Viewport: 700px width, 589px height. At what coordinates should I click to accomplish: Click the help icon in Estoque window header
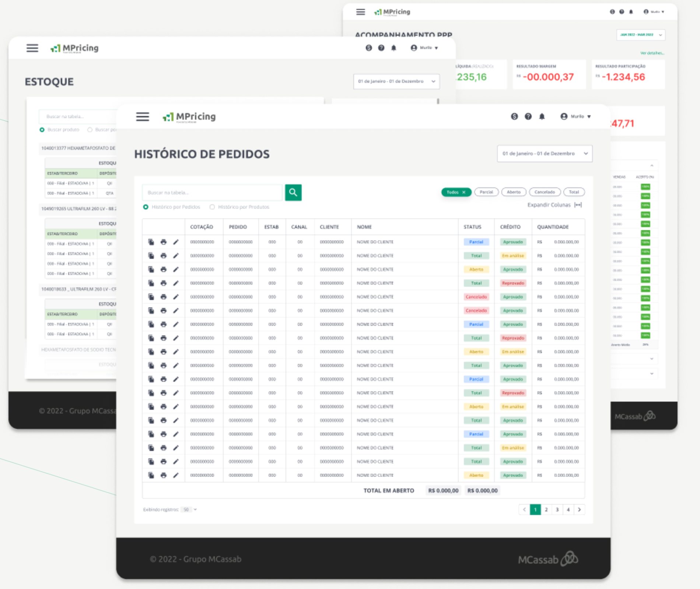381,48
